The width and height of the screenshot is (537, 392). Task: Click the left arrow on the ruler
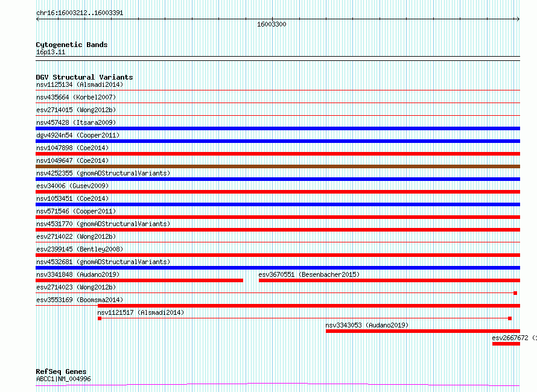(x=37, y=19)
